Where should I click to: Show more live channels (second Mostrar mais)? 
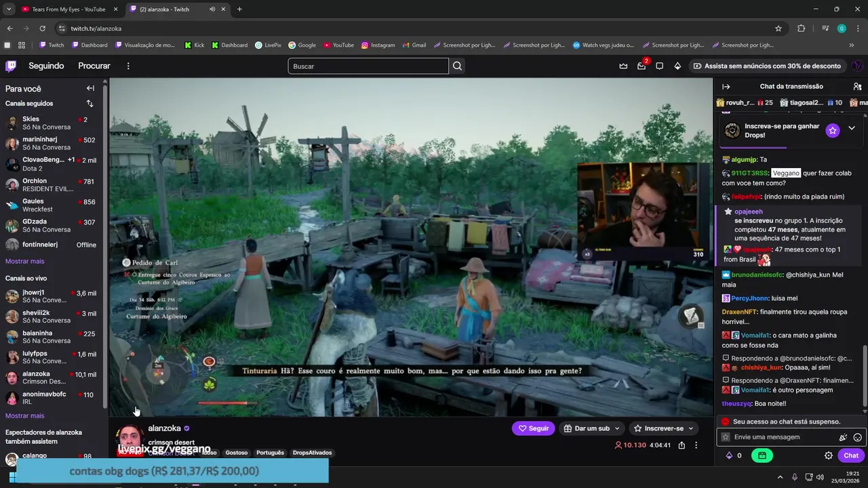click(24, 416)
